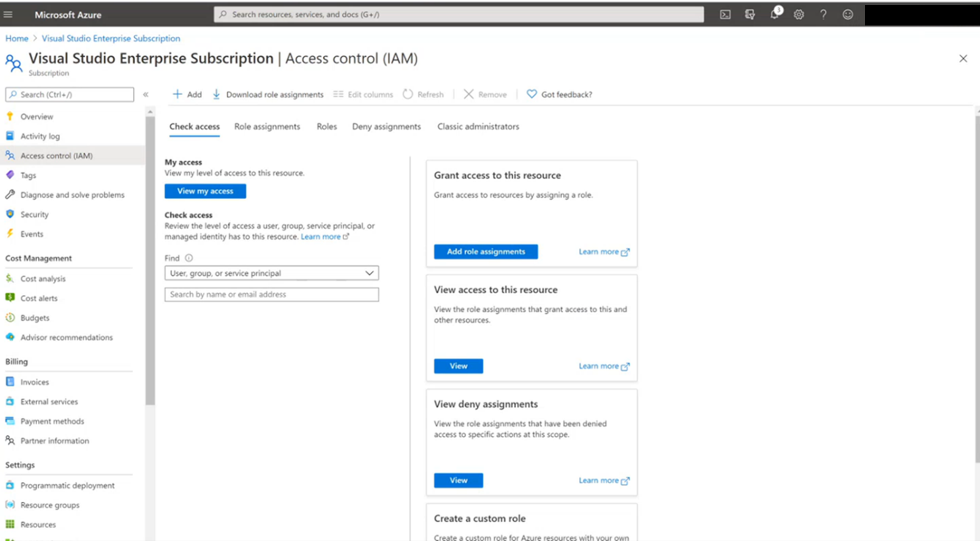Switch to the Deny assignments tab
Viewport: 980px width, 541px height.
click(x=386, y=126)
